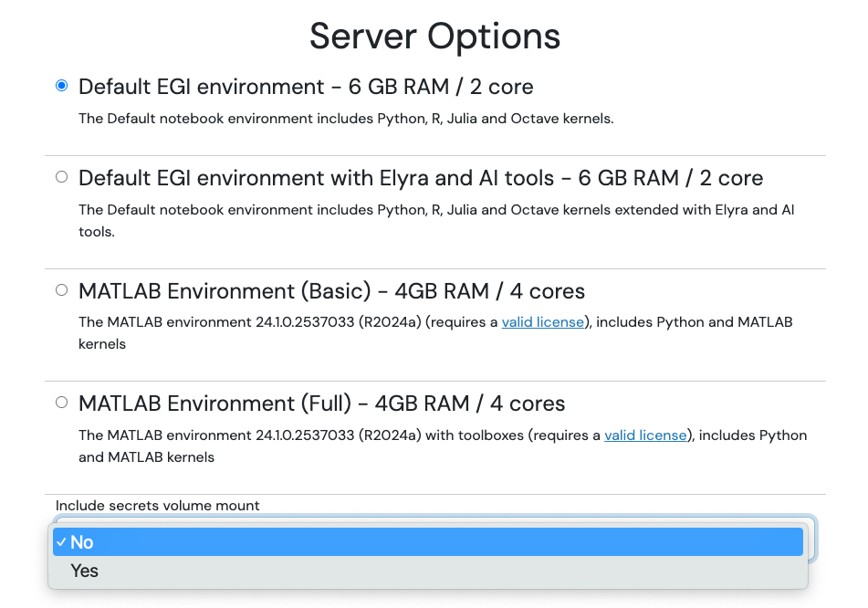Click description 'Python, R, Julia and Octave kernels.'
Screen dimensions: 868x608
coord(496,119)
